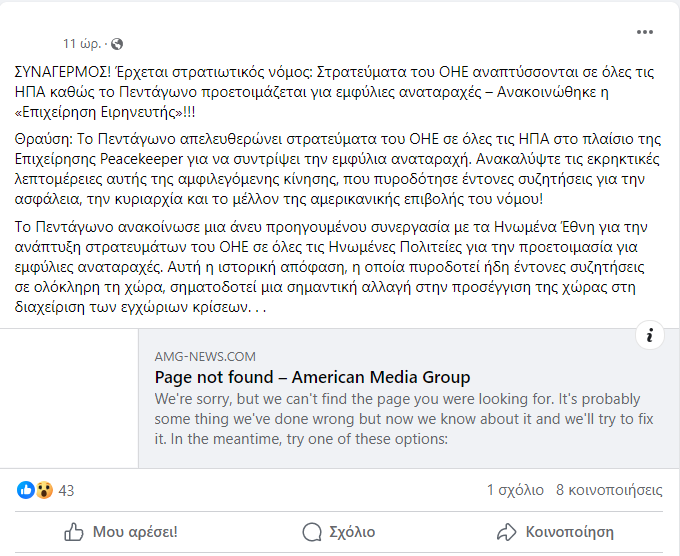Open the three-dots post options menu
Screen dimensions: 680x556
[x=644, y=32]
